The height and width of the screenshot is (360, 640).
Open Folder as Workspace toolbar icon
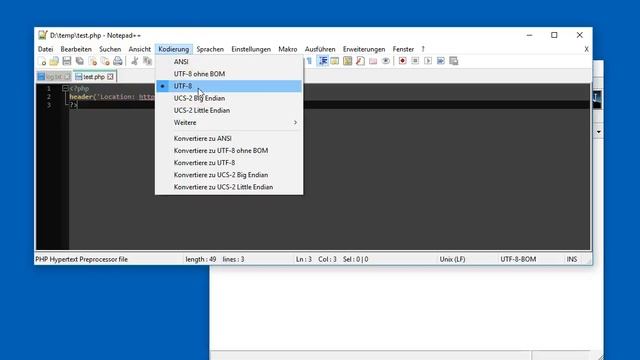(373, 61)
